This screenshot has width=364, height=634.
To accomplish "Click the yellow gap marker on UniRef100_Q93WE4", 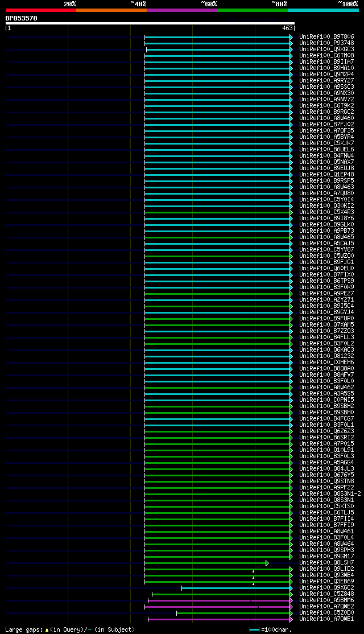I will coord(253,578).
